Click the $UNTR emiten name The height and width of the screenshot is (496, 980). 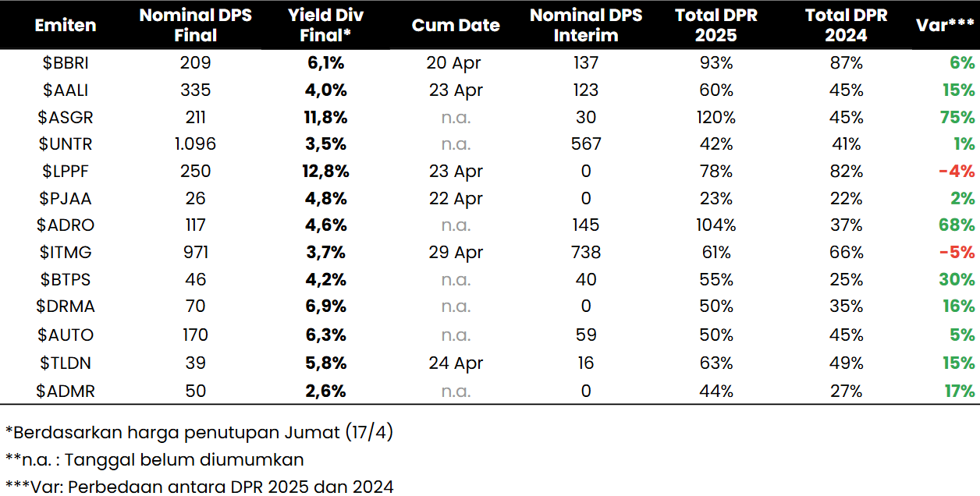coord(66,144)
